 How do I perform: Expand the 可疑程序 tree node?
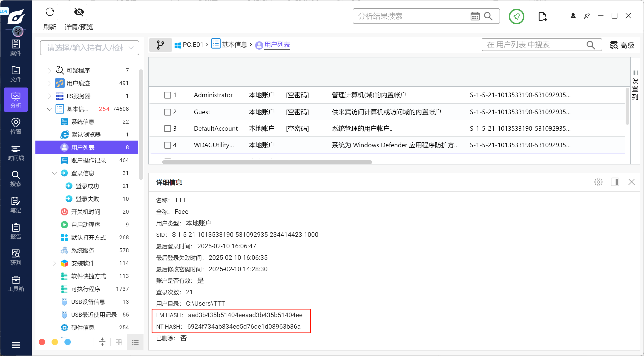click(x=49, y=71)
